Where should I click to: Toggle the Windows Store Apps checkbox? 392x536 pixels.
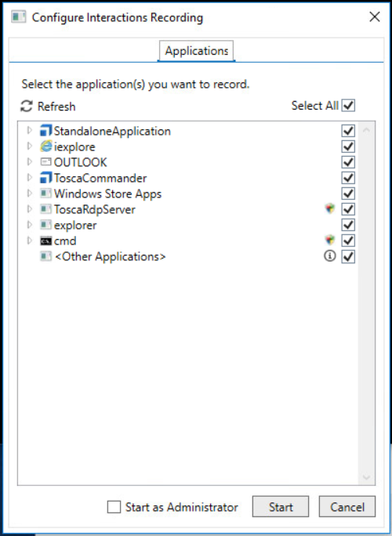tap(348, 194)
